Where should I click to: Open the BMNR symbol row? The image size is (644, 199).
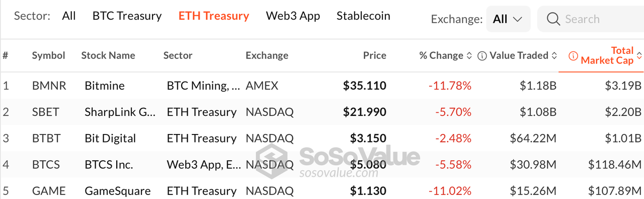(x=322, y=86)
